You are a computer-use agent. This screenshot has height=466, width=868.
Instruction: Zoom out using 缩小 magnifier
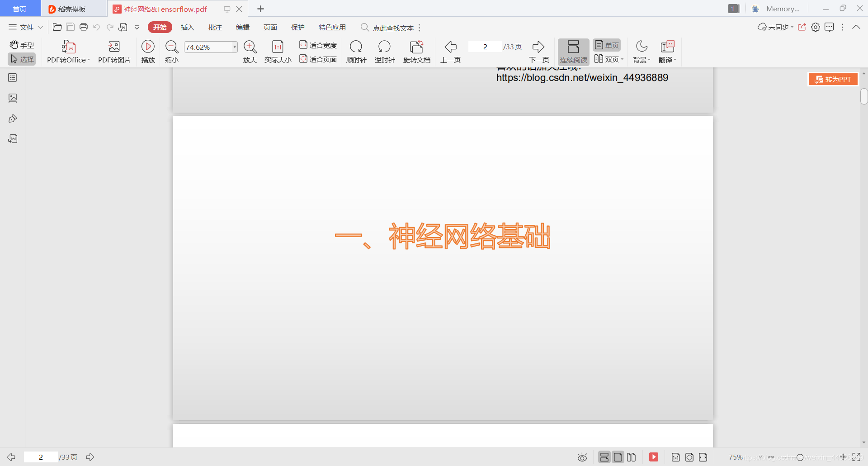click(x=172, y=52)
